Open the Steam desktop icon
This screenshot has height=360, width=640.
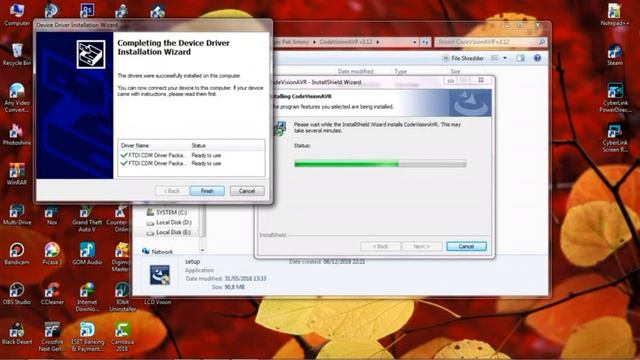pyautogui.click(x=615, y=54)
